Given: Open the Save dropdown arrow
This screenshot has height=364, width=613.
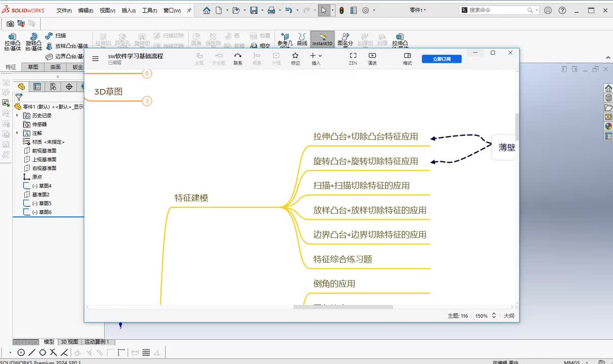Looking at the screenshot, I should (262, 10).
